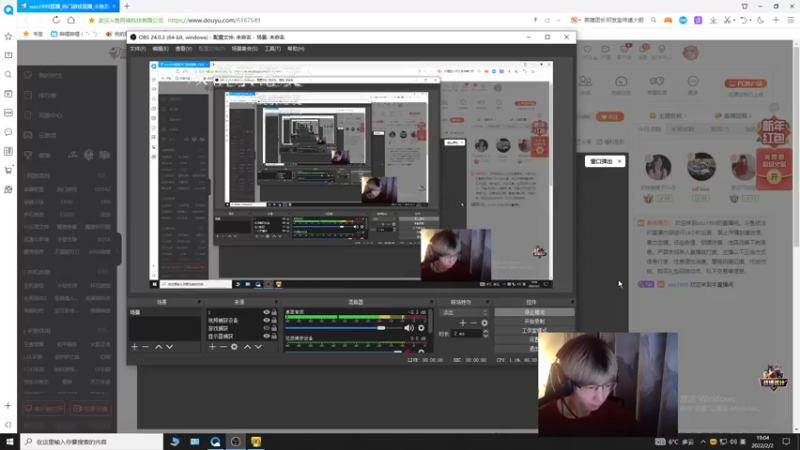Close the 窗口弹出 tooltip popup

619,161
